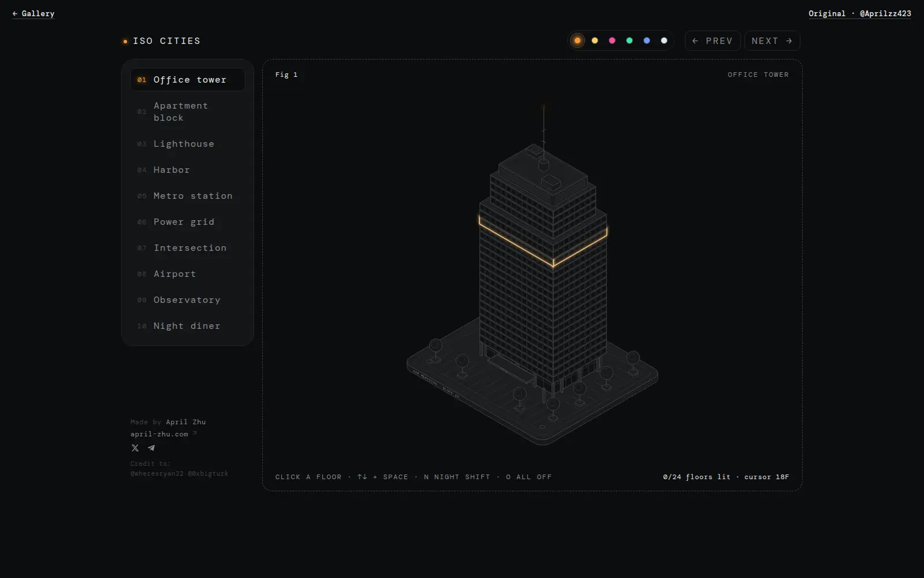Click the 'Fig 1' label
The width and height of the screenshot is (924, 578).
click(286, 75)
